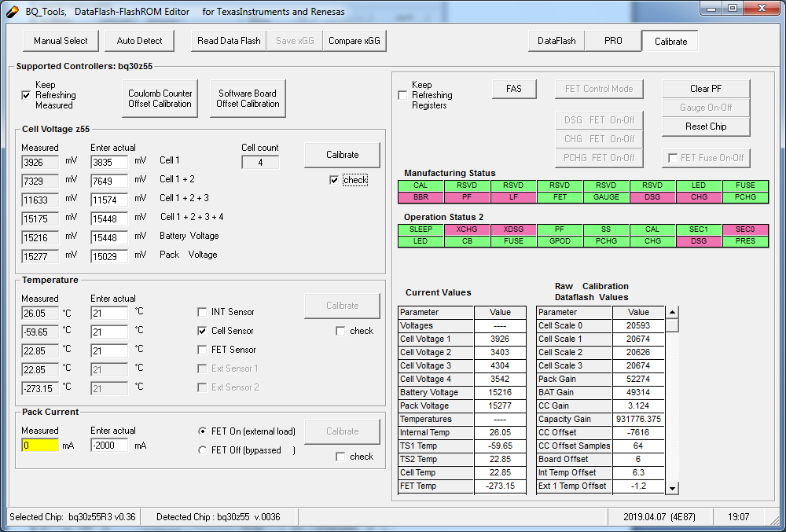Click the date 2019.04.07 in status bar
786x532 pixels.
coord(659,517)
